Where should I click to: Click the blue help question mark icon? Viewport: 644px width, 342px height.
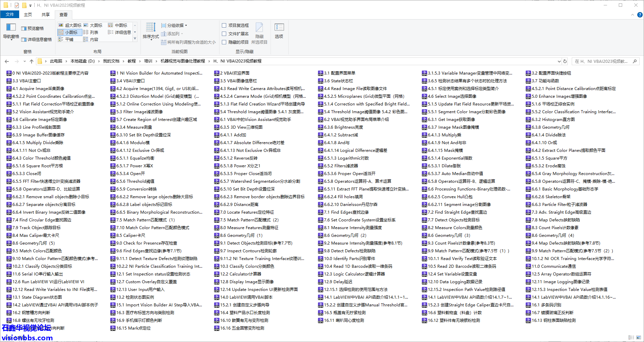point(640,15)
